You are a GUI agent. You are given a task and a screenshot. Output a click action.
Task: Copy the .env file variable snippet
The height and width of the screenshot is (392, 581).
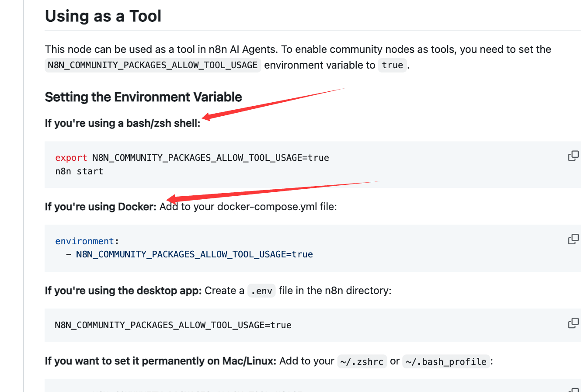pyautogui.click(x=573, y=323)
